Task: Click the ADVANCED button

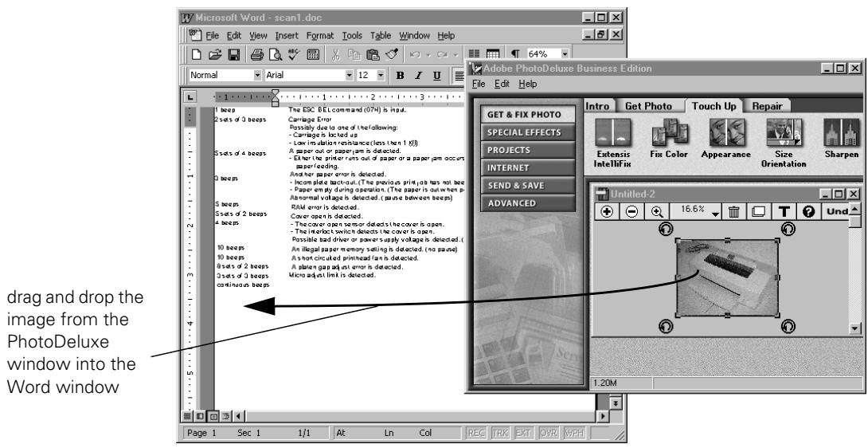Action: click(527, 203)
